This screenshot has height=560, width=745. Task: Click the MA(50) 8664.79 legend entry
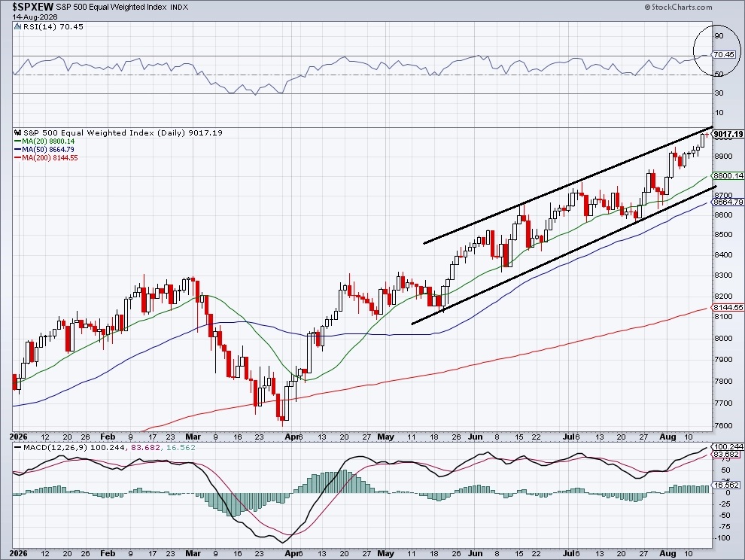(44, 149)
